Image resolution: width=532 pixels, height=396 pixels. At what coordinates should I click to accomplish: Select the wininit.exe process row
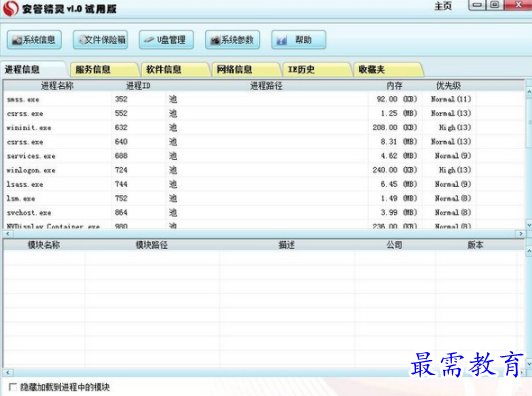(x=264, y=128)
